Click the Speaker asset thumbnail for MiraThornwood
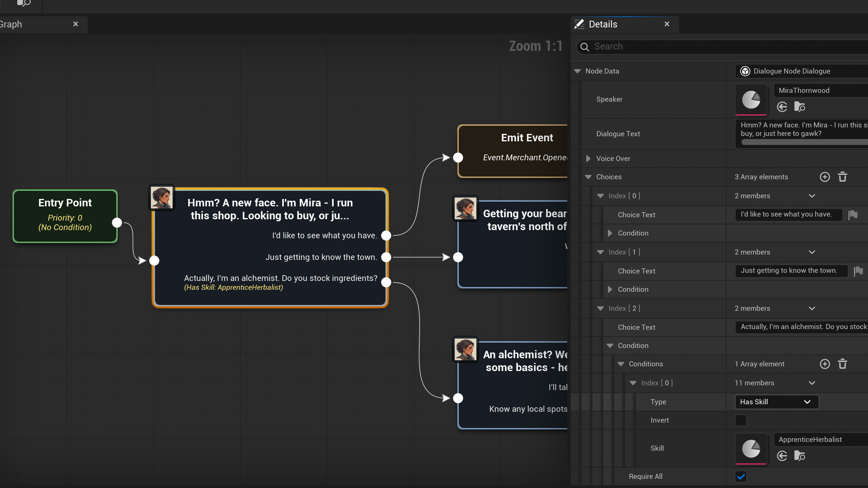The image size is (868, 488). coord(751,99)
